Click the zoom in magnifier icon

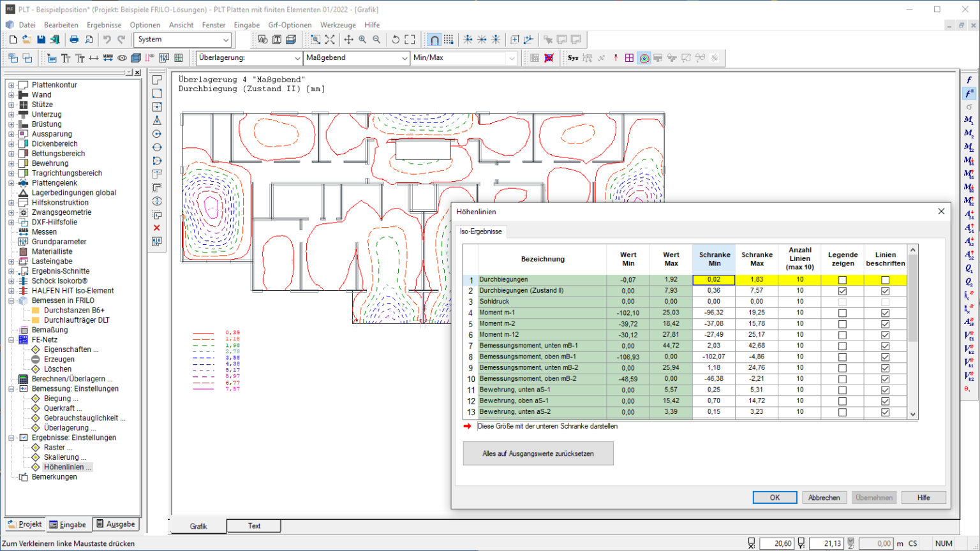pos(362,40)
